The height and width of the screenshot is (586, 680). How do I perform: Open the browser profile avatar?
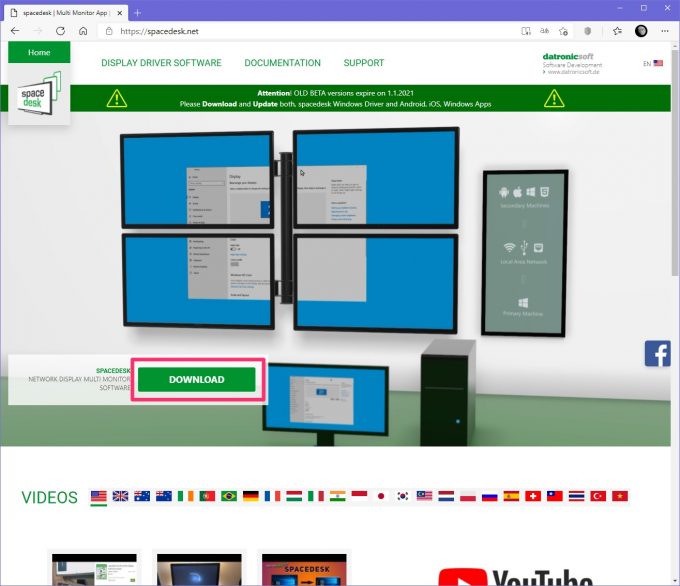tap(641, 31)
